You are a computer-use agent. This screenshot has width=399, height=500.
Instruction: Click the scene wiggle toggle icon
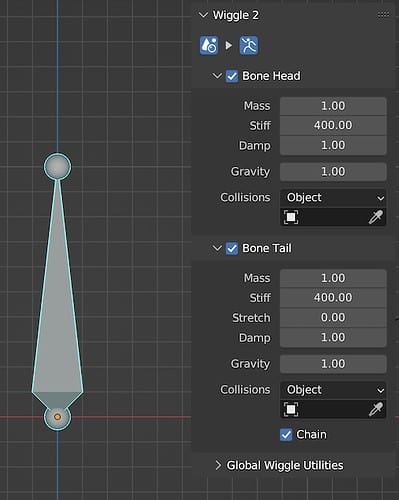pos(209,45)
